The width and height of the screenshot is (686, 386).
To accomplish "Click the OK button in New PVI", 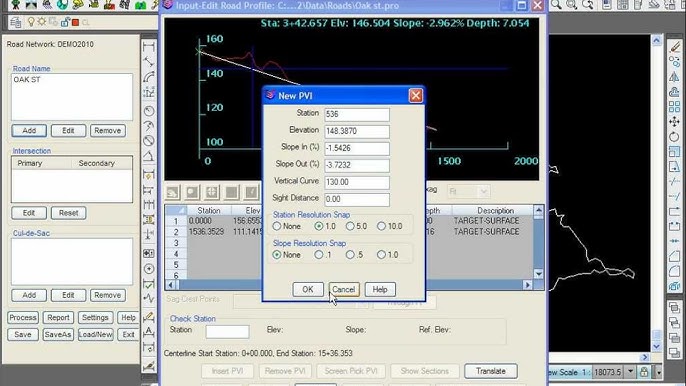I will coord(308,289).
